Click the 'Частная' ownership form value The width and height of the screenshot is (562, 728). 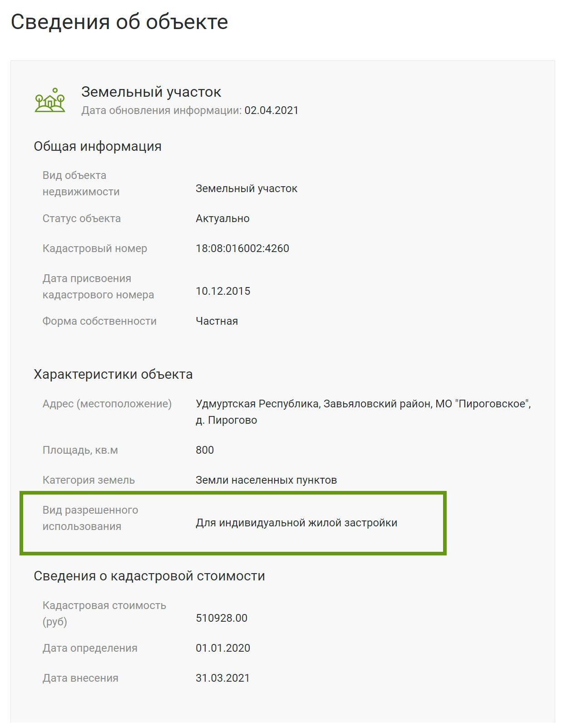pos(217,321)
